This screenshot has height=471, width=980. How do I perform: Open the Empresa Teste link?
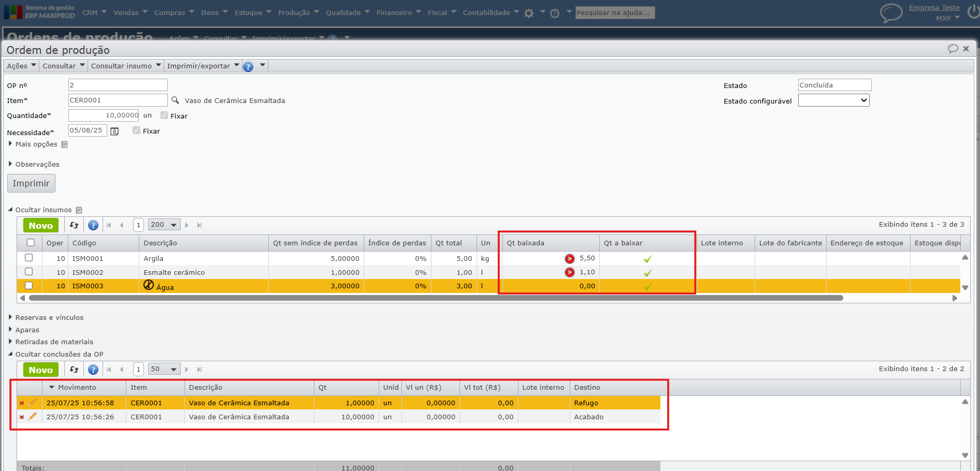click(934, 8)
